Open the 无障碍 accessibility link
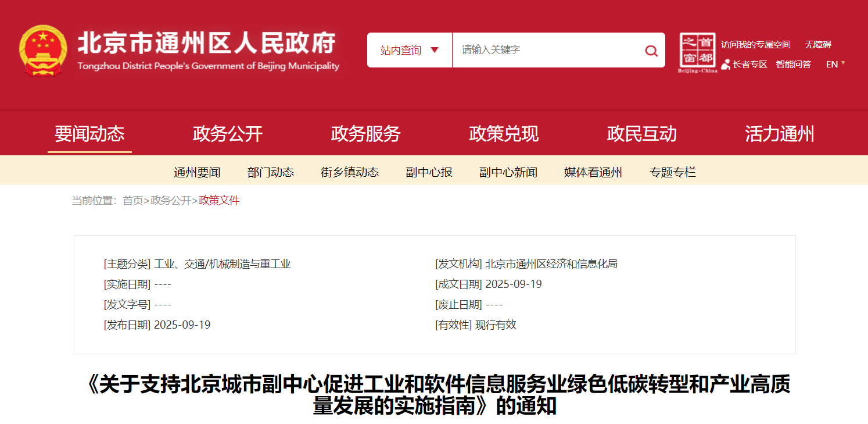The width and height of the screenshot is (868, 424). tap(818, 45)
